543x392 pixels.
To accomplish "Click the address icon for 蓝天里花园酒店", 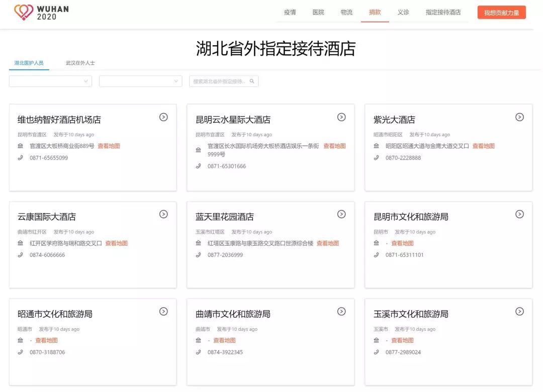I will [199, 243].
